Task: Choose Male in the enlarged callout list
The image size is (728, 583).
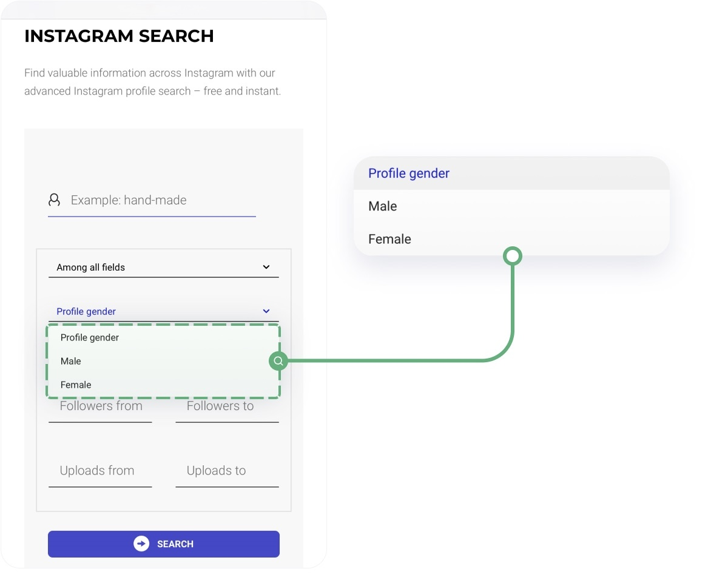Action: (x=382, y=206)
